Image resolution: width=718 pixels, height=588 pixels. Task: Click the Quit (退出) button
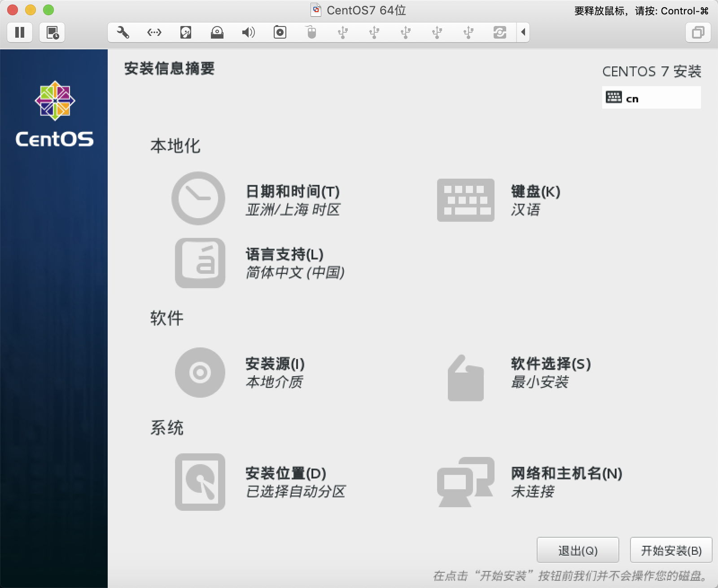578,550
